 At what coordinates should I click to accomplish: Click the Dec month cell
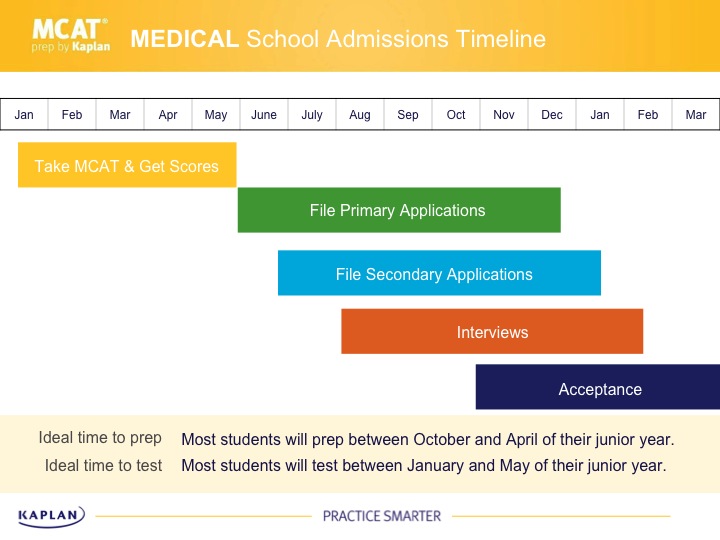(552, 115)
